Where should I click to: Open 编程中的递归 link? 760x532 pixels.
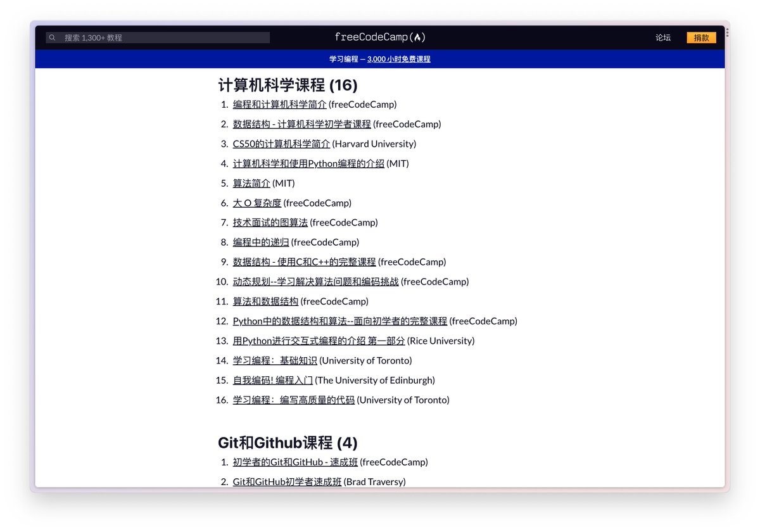click(x=261, y=242)
